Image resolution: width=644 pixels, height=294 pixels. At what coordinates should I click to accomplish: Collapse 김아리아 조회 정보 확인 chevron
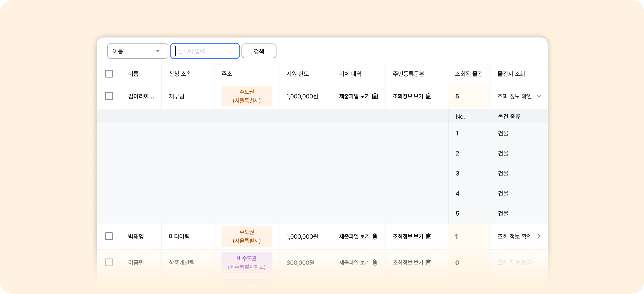539,96
